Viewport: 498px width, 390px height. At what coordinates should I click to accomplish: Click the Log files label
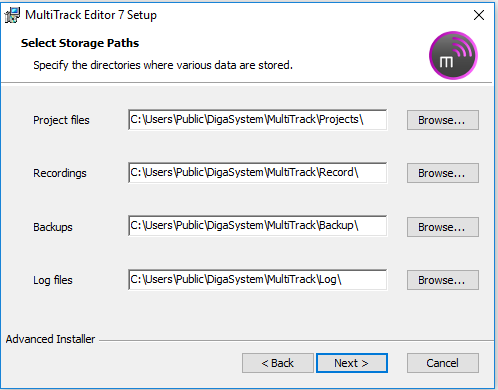pos(53,280)
